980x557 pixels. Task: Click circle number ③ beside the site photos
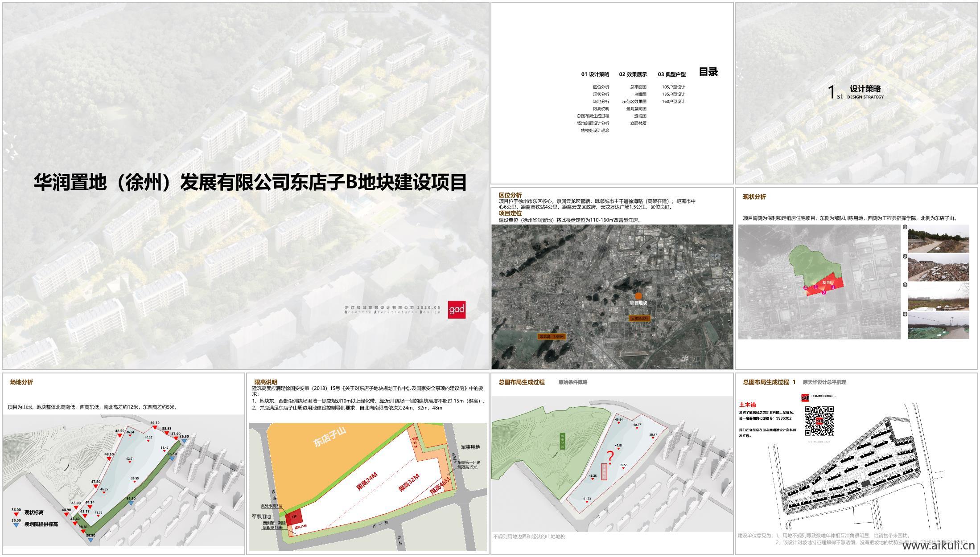click(905, 284)
